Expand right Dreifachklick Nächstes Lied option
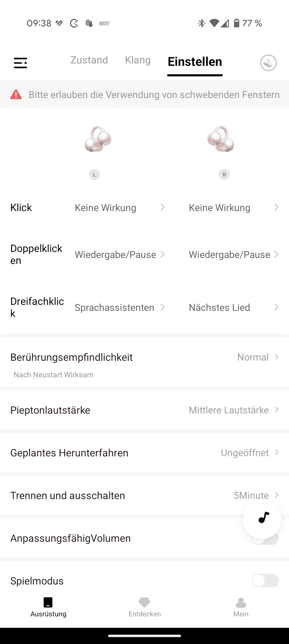Viewport: 289px width, 644px height. [x=233, y=307]
